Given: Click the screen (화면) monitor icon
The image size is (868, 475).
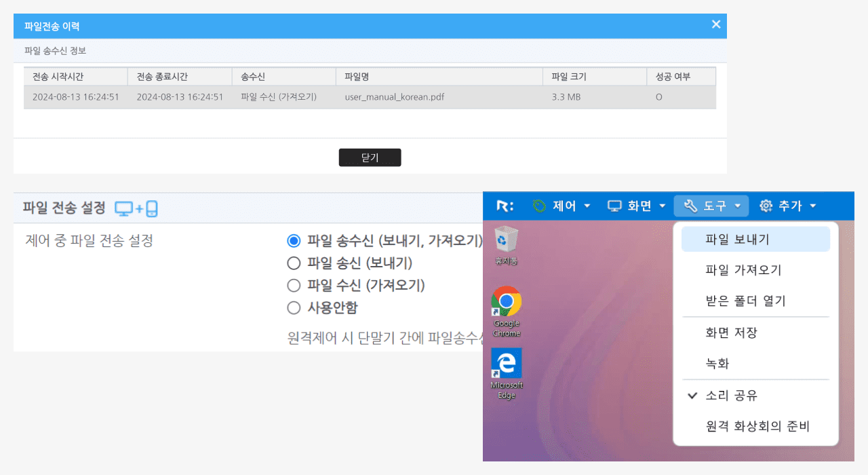Looking at the screenshot, I should (x=614, y=206).
